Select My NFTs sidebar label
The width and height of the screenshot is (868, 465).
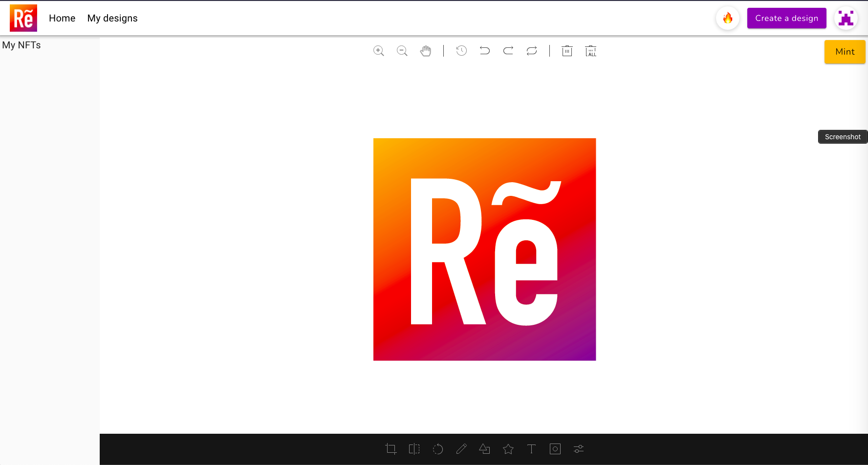click(x=22, y=45)
